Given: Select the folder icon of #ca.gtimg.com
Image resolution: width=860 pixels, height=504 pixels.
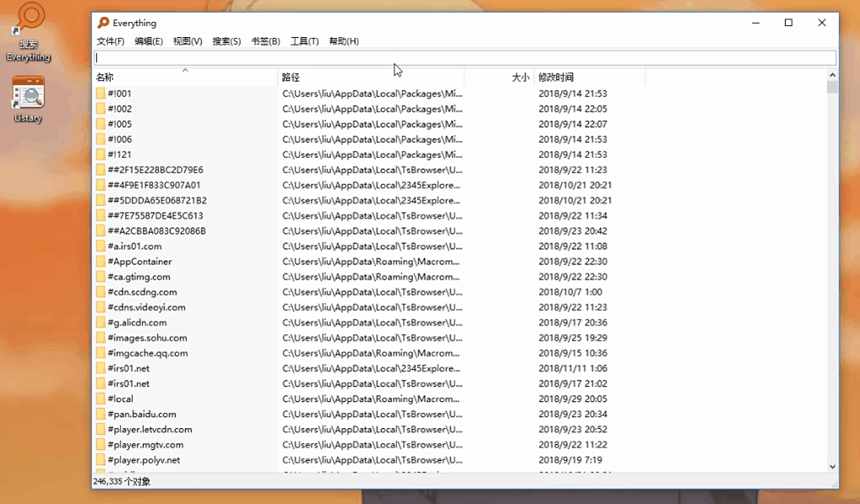Looking at the screenshot, I should click(101, 277).
